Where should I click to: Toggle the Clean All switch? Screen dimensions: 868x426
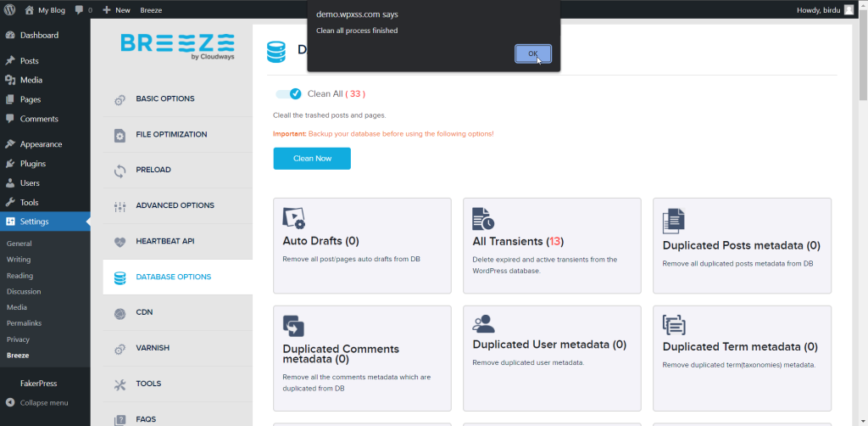[x=288, y=93]
